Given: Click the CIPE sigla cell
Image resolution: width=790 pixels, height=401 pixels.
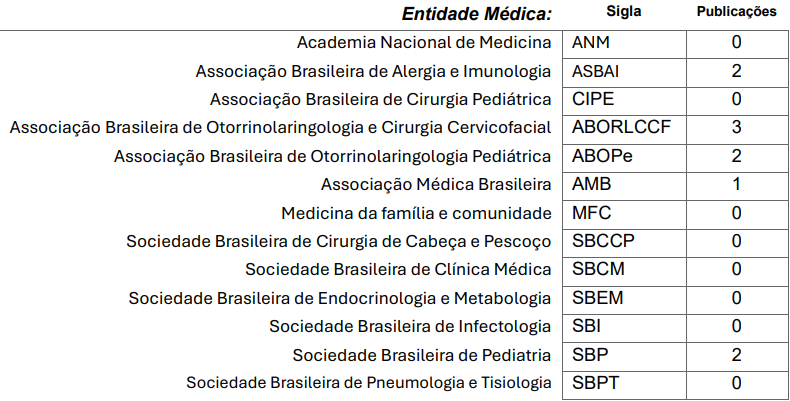Looking at the screenshot, I should pos(624,100).
